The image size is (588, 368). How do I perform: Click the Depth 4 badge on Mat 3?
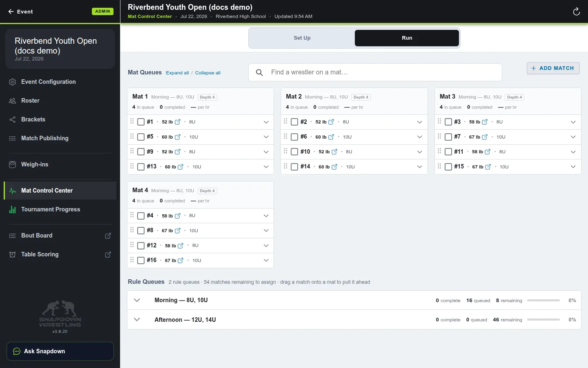[x=515, y=97]
